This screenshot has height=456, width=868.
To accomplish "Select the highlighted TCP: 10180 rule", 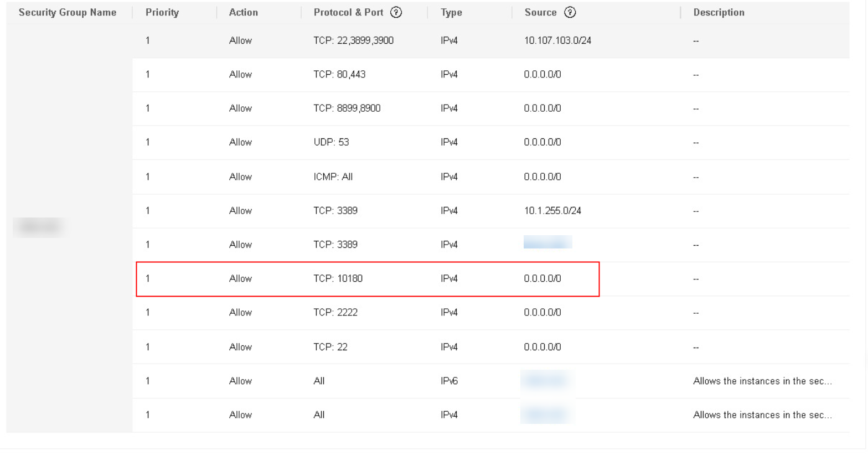I will tap(338, 278).
